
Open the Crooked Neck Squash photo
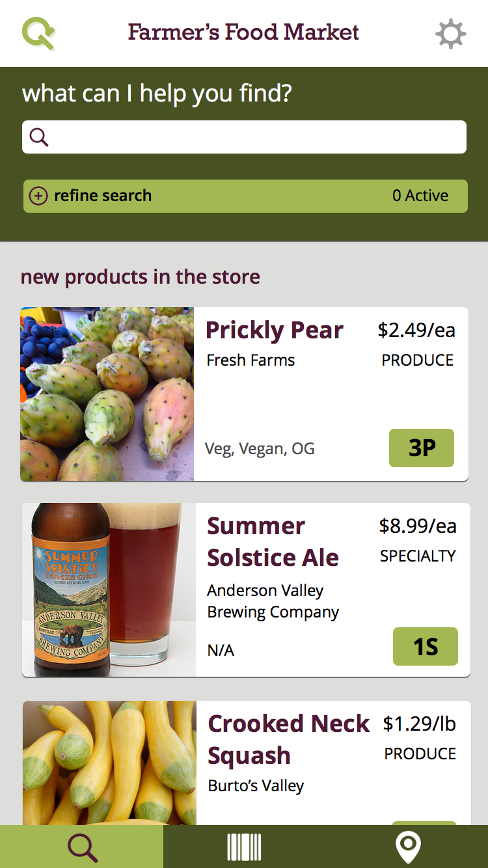coord(109,763)
